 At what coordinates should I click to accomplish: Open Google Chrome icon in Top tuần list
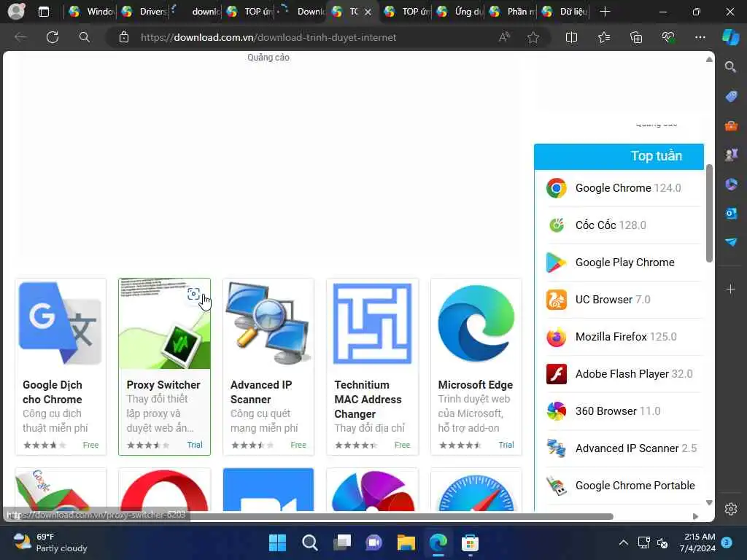point(556,188)
